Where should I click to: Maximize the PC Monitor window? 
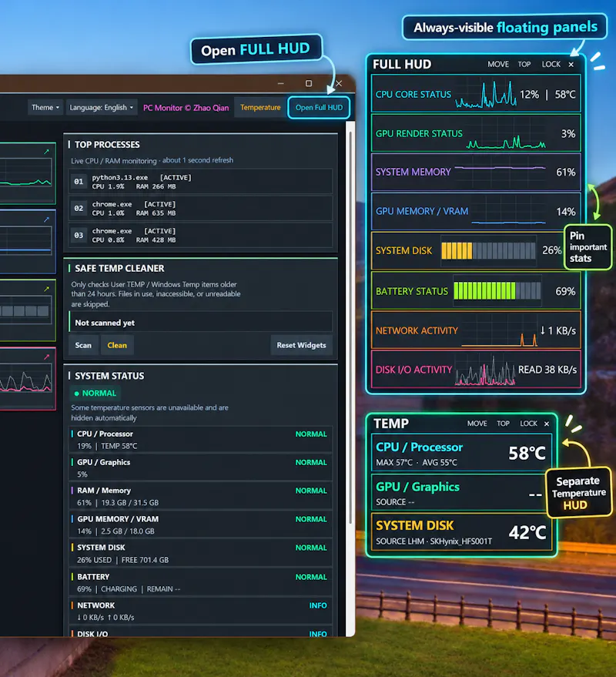(309, 83)
